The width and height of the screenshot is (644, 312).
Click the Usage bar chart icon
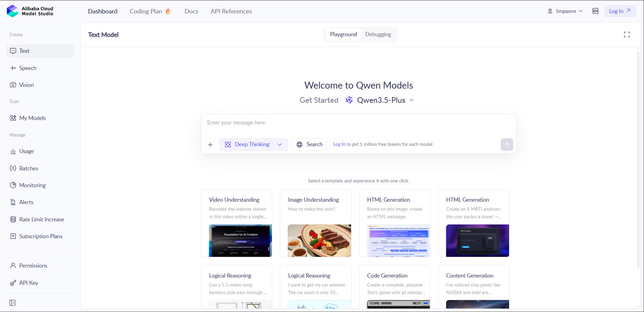click(13, 151)
